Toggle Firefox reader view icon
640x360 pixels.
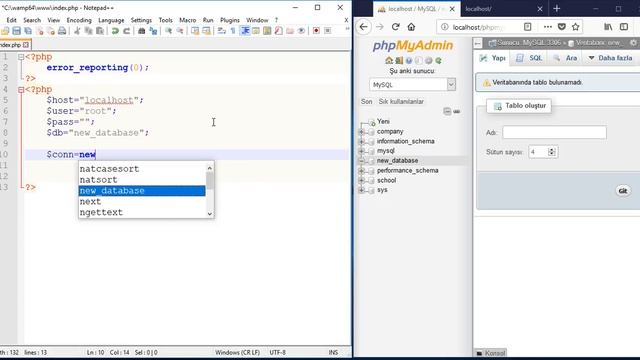527,27
